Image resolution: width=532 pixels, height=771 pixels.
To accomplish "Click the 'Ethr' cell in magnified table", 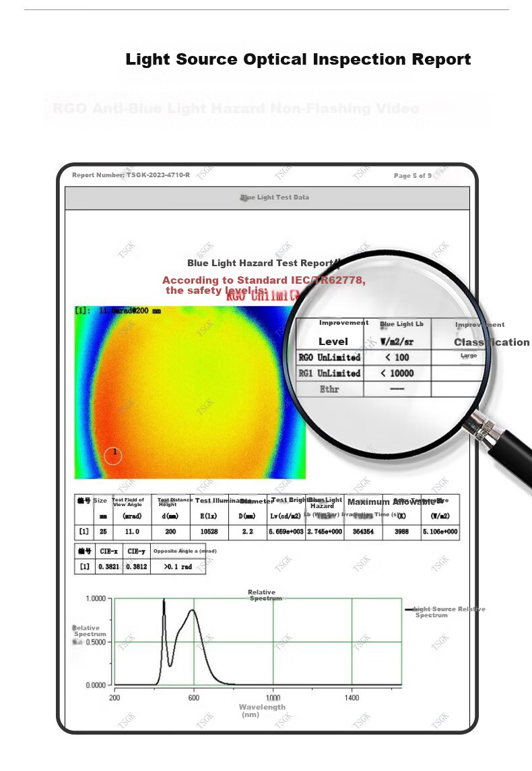I will click(329, 389).
